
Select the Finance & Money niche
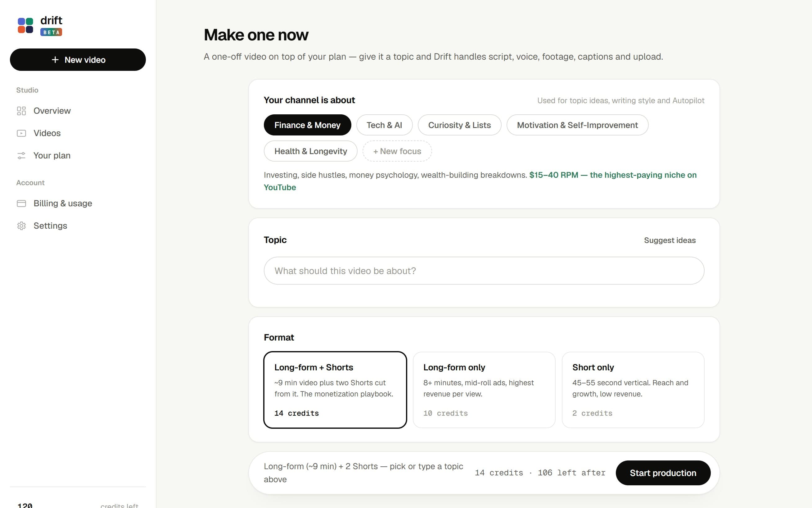point(307,125)
